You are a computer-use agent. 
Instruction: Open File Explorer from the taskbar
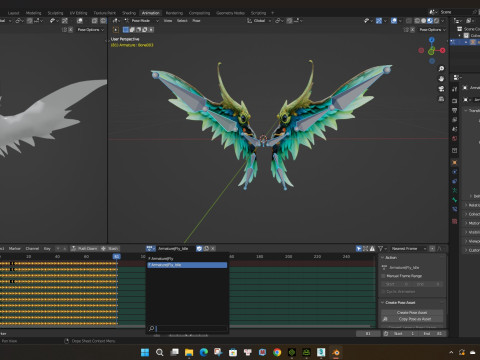(189, 352)
